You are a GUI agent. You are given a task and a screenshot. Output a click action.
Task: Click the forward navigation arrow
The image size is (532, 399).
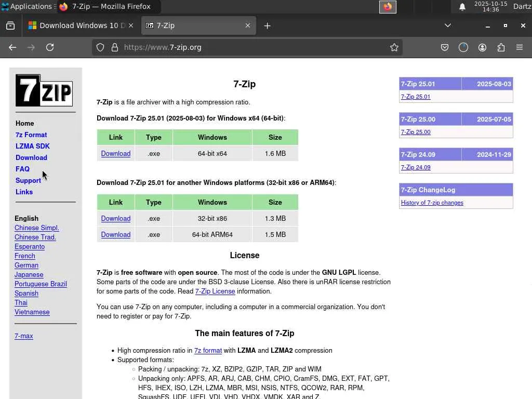point(31,47)
